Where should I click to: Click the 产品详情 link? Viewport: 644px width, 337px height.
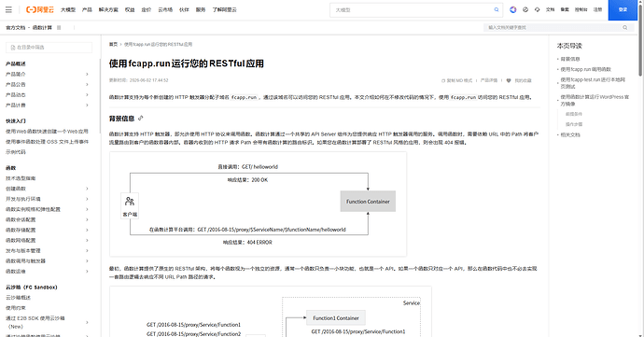[x=489, y=80]
